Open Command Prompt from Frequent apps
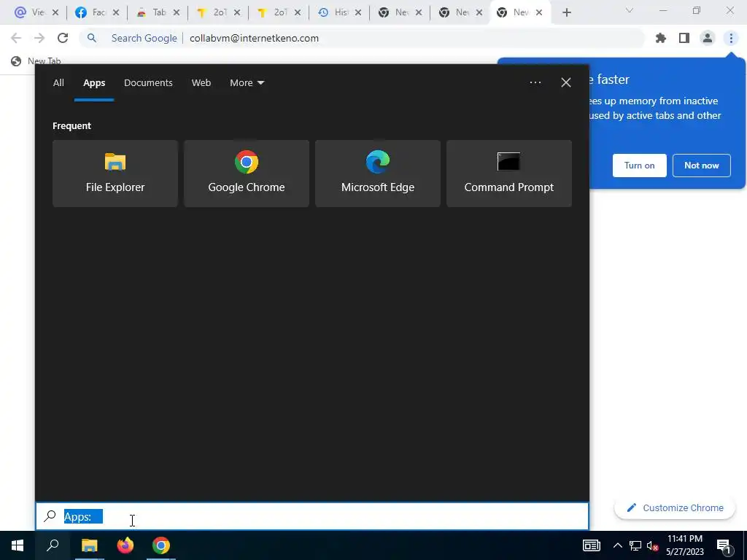 508,174
